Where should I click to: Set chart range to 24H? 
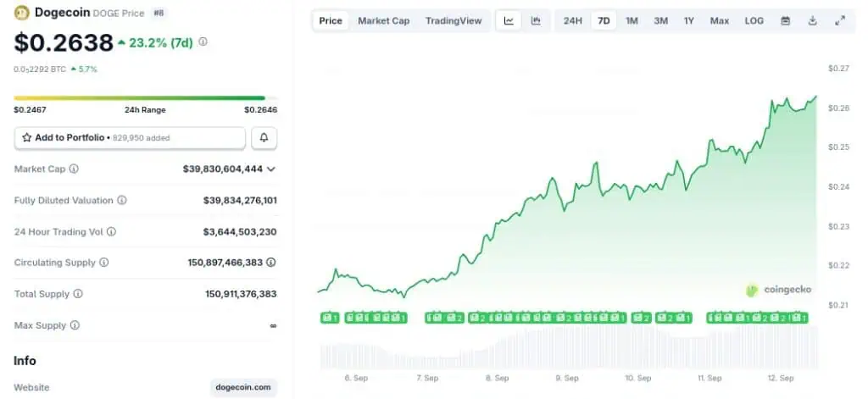pyautogui.click(x=573, y=21)
